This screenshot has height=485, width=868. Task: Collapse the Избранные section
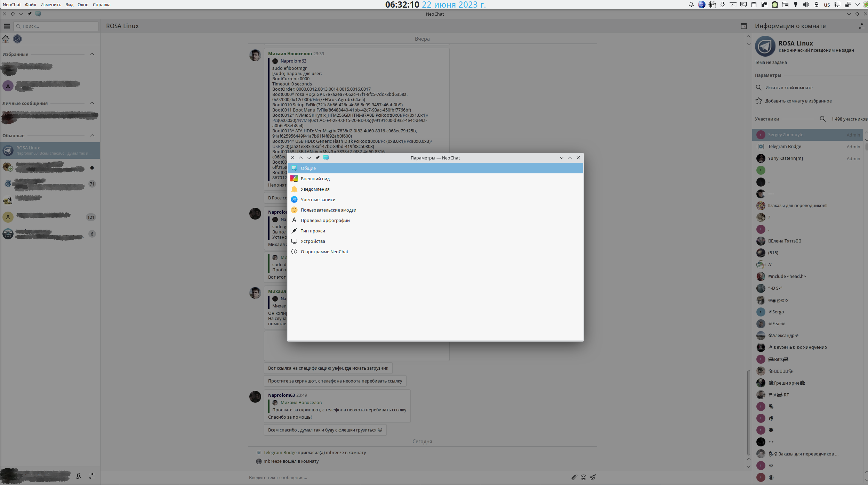coord(92,54)
